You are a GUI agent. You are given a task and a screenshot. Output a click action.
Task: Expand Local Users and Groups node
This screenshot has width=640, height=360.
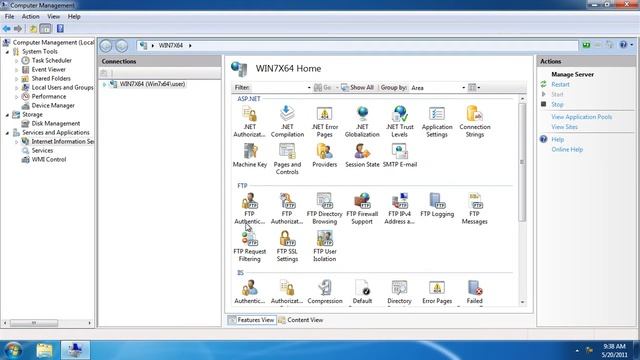click(x=17, y=88)
